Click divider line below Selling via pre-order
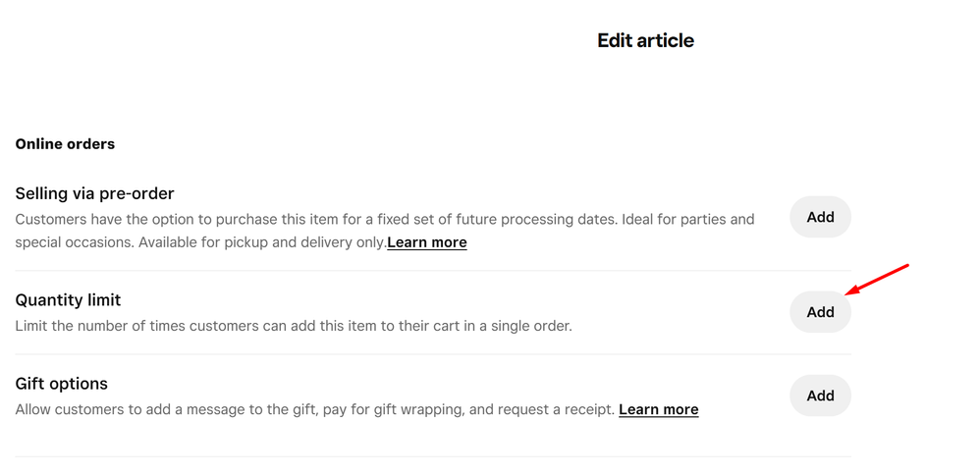Image resolution: width=980 pixels, height=475 pixels. click(x=432, y=271)
